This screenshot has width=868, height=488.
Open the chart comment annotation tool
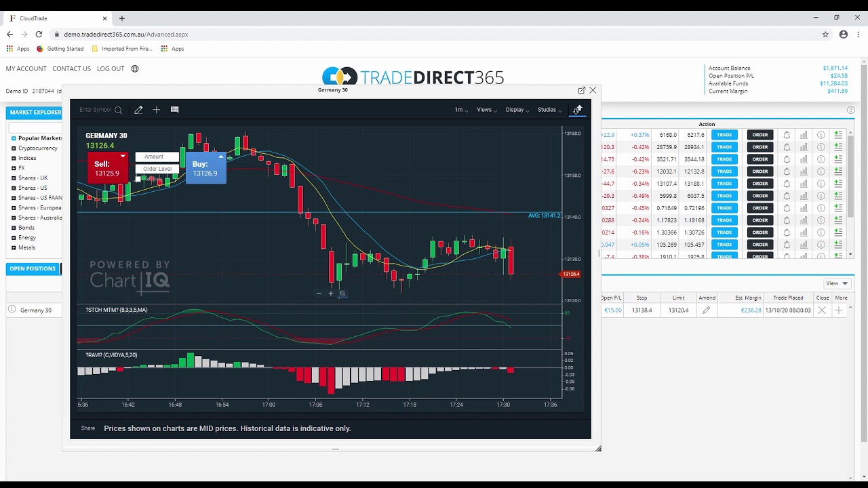[x=174, y=110]
